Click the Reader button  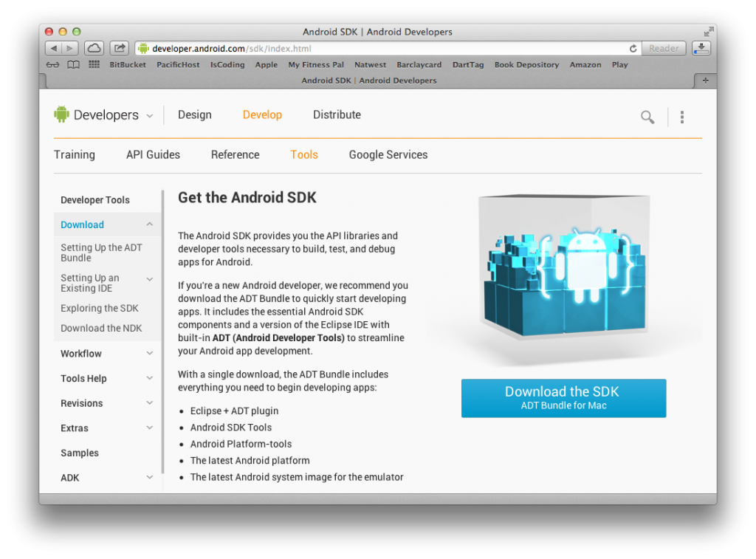(x=664, y=48)
